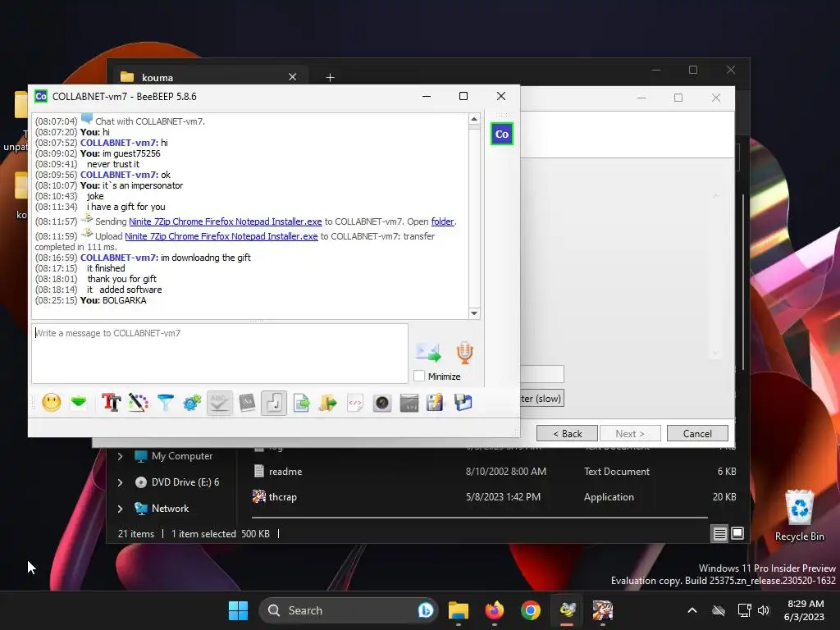Add a new File Explorer tab
840x630 pixels.
[330, 78]
